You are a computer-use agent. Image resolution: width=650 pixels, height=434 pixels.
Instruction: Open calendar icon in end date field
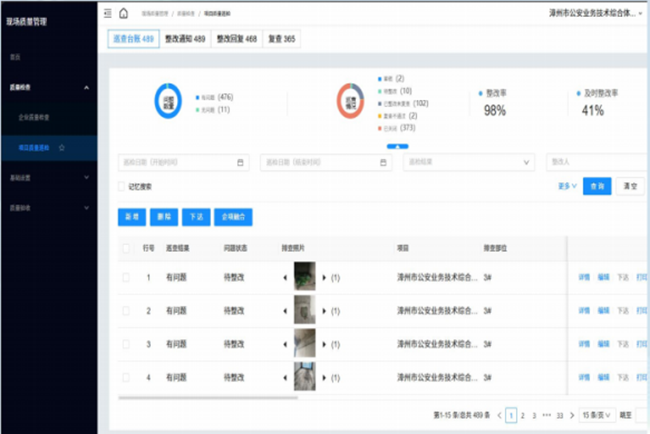[x=383, y=162]
